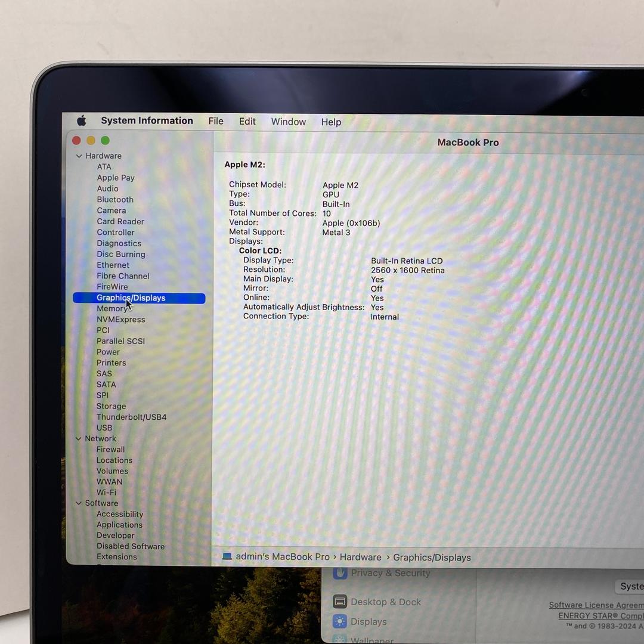Select Bluetooth in the sidebar
Viewport: 644px width, 644px height.
(115, 200)
